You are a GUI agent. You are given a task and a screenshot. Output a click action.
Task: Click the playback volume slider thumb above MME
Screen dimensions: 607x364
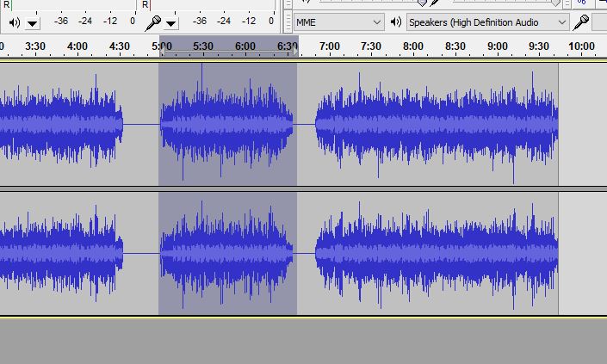[x=422, y=3]
